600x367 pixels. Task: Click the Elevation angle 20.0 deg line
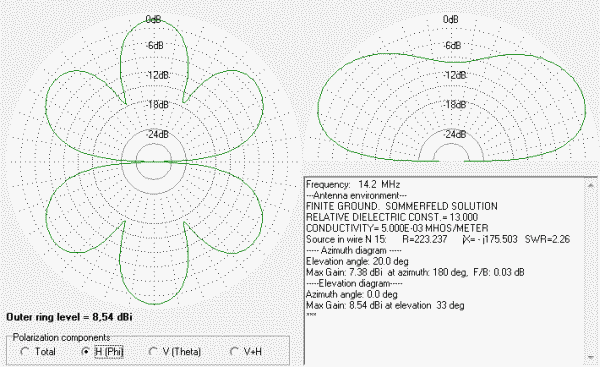point(357,261)
